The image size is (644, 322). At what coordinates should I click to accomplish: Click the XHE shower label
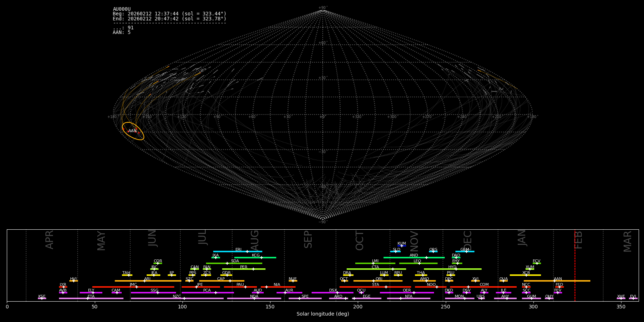click(621, 297)
